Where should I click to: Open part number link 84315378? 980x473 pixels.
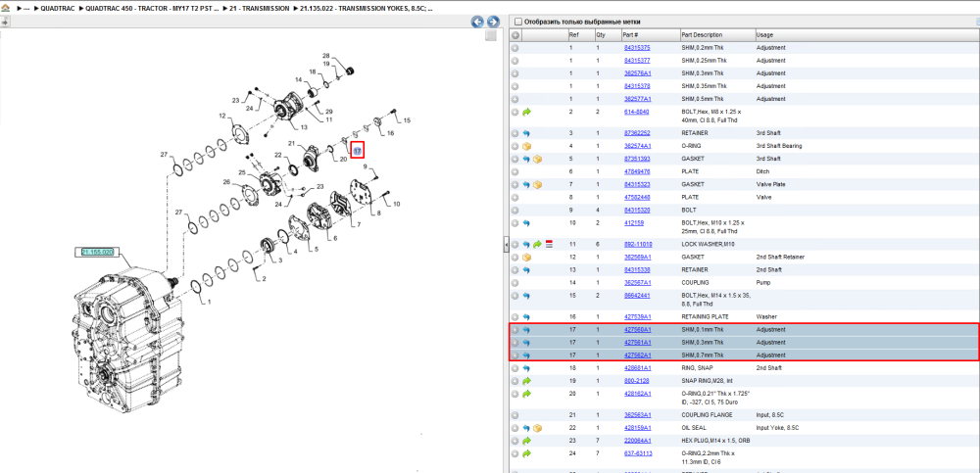(x=637, y=86)
